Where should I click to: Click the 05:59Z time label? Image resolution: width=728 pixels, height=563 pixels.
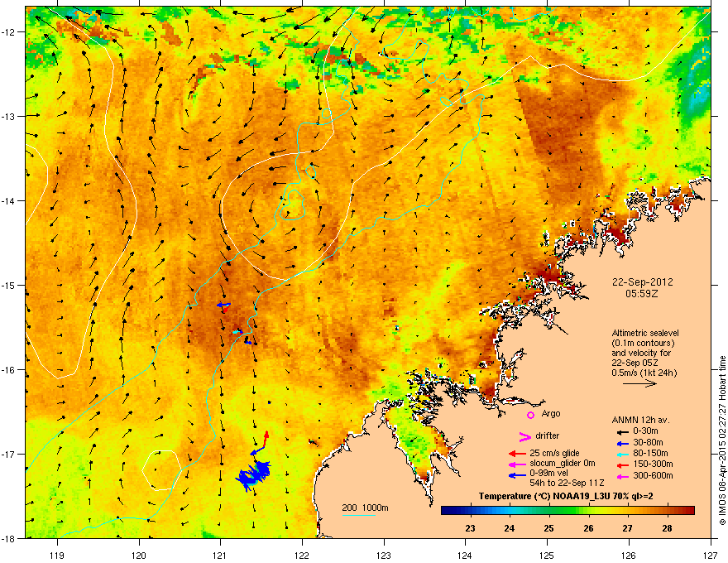[x=642, y=294]
